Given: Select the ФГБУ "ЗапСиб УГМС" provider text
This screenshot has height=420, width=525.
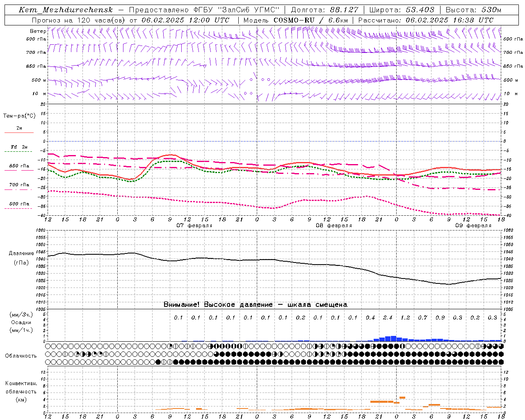Looking at the screenshot, I should (236, 10).
